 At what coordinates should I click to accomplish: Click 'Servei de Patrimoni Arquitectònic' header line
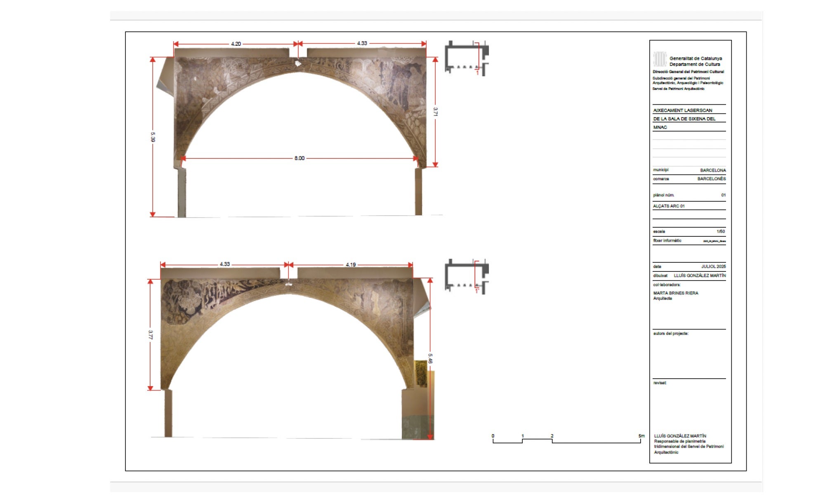pos(679,89)
